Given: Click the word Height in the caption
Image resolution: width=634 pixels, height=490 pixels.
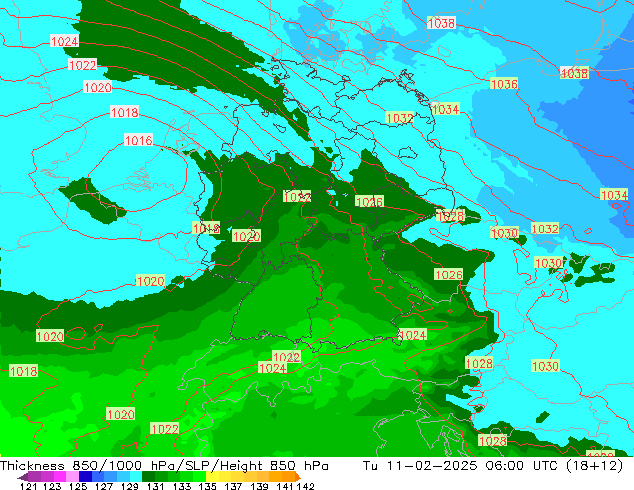Looking at the screenshot, I should pos(240,466).
